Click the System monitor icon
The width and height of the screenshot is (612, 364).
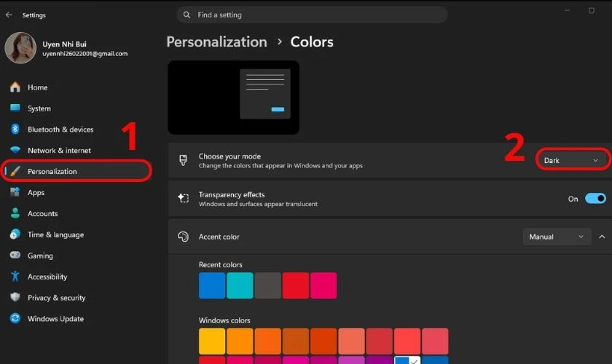(x=15, y=108)
